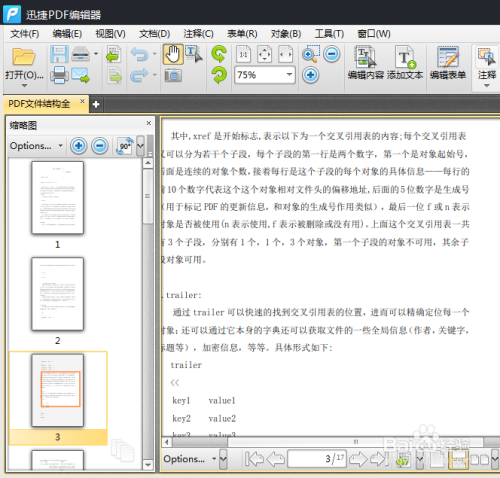Viewport: 500px width, 478px height.
Task: Redo the last action
Action: coord(139,75)
